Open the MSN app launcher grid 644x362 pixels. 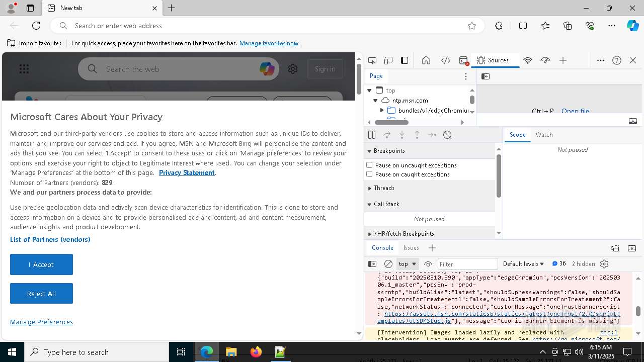(x=24, y=69)
